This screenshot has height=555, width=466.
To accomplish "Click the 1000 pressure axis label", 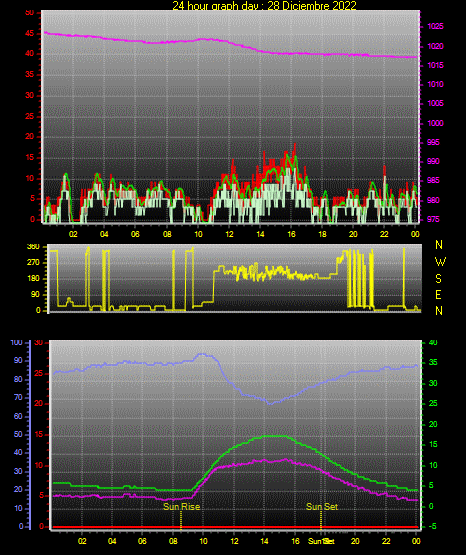I will tap(435, 123).
